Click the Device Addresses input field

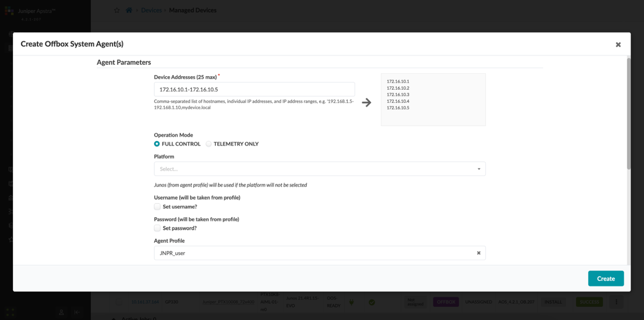tap(254, 89)
